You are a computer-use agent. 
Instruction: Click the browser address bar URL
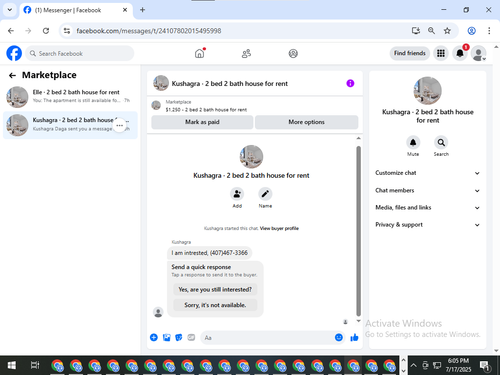149,31
